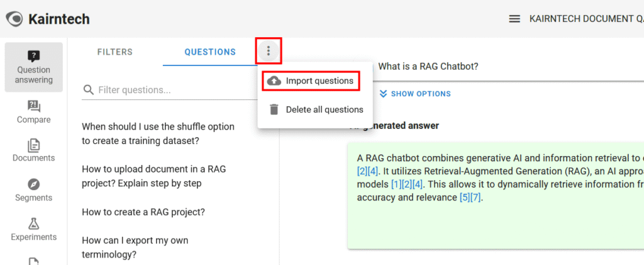644x265 pixels.
Task: Select 'How to create a RAG project?'
Action: (143, 212)
